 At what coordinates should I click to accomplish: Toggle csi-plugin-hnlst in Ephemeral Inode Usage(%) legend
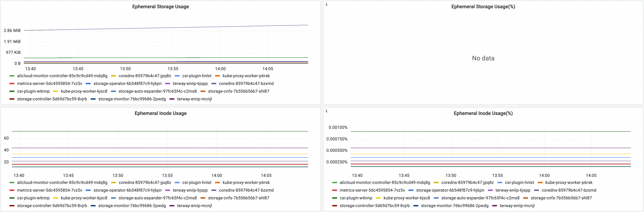click(519, 183)
